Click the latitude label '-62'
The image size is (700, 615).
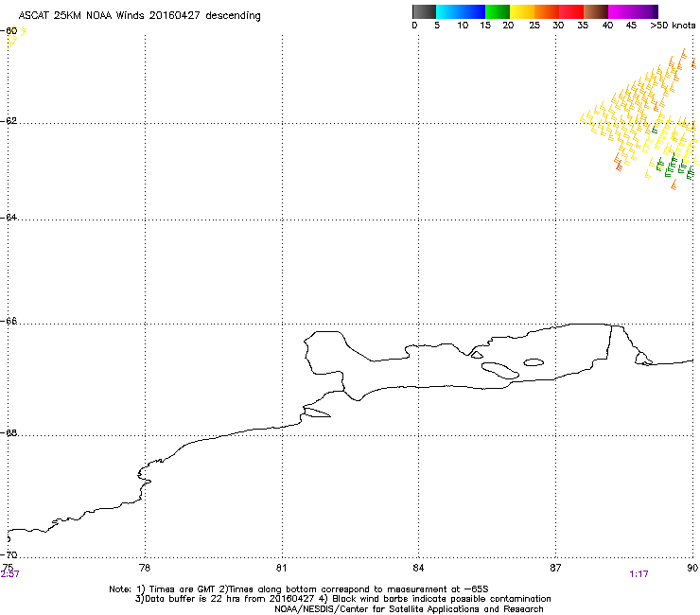[9, 121]
